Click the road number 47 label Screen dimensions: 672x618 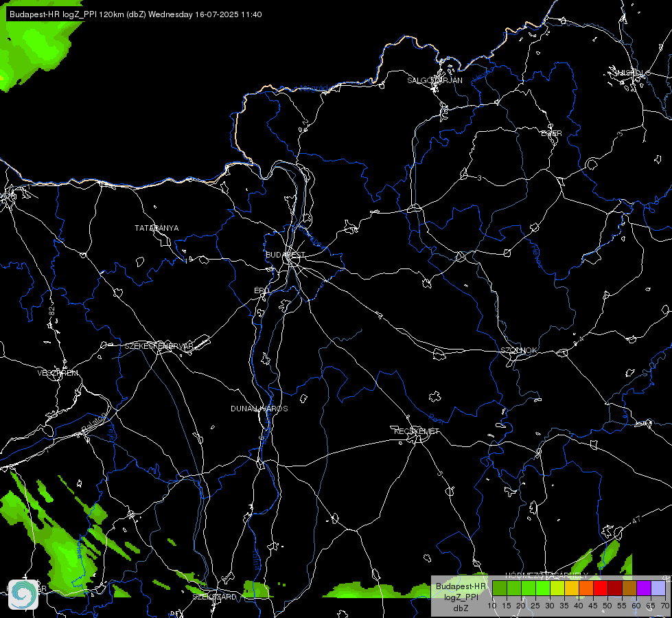(636, 520)
